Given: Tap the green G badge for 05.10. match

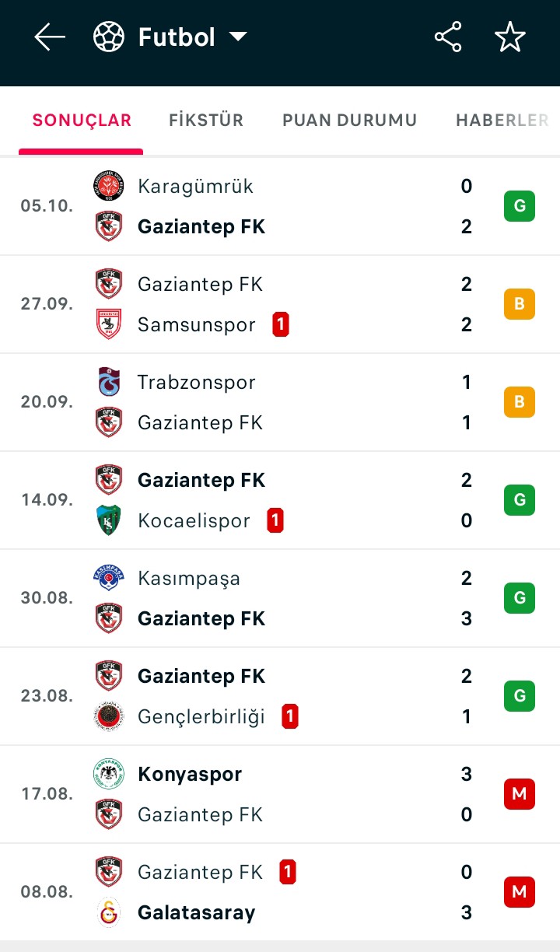Looking at the screenshot, I should point(520,206).
